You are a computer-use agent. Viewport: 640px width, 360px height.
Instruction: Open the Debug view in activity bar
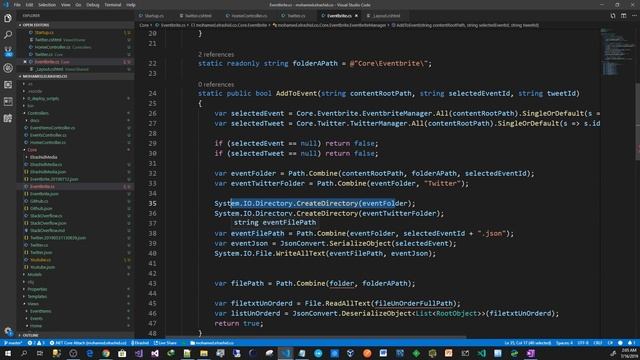8,68
